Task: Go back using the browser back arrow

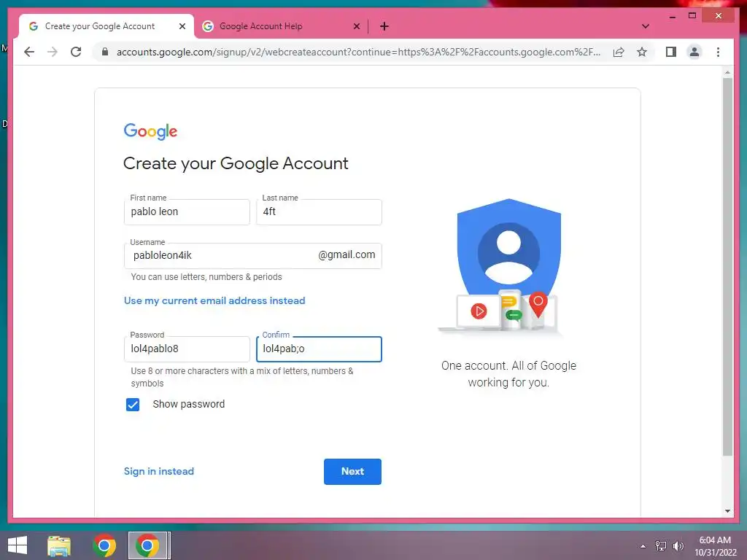Action: click(x=29, y=52)
